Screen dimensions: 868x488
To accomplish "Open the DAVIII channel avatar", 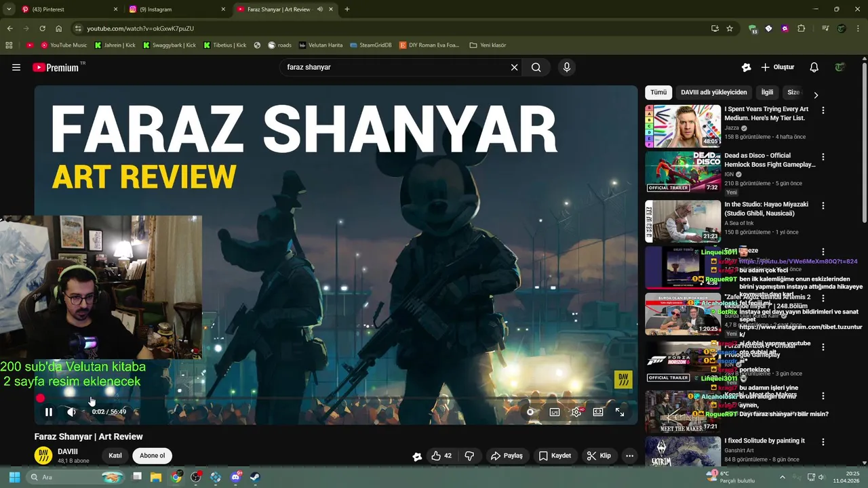I will pos(43,455).
